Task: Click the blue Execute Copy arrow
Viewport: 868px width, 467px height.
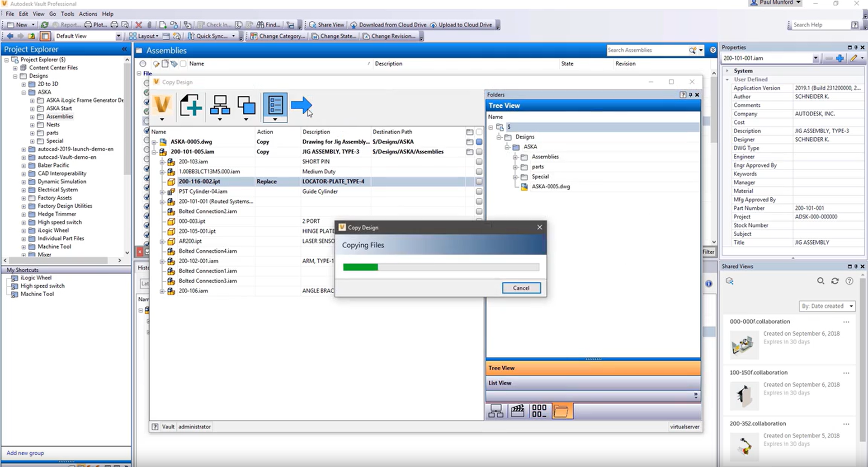Action: 301,106
